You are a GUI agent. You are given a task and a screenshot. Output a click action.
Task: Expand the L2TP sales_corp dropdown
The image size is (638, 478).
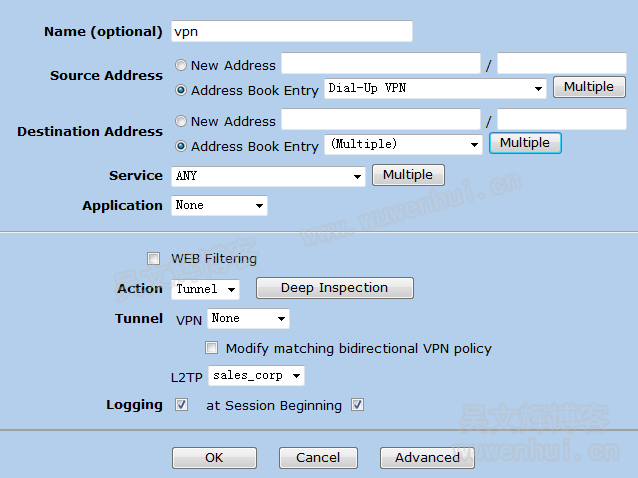(256, 376)
